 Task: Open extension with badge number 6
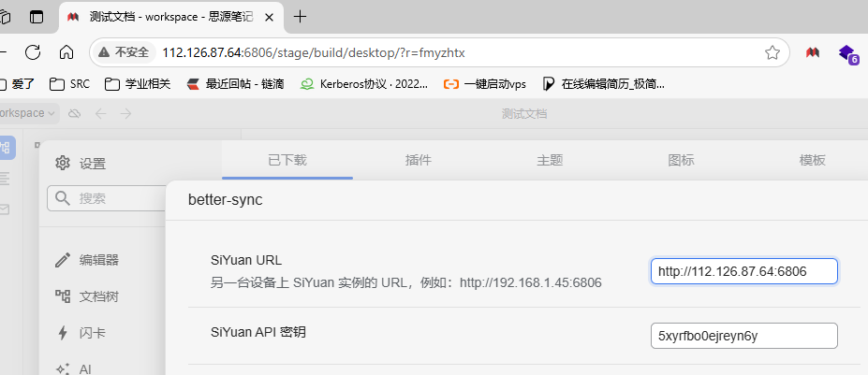coord(848,53)
